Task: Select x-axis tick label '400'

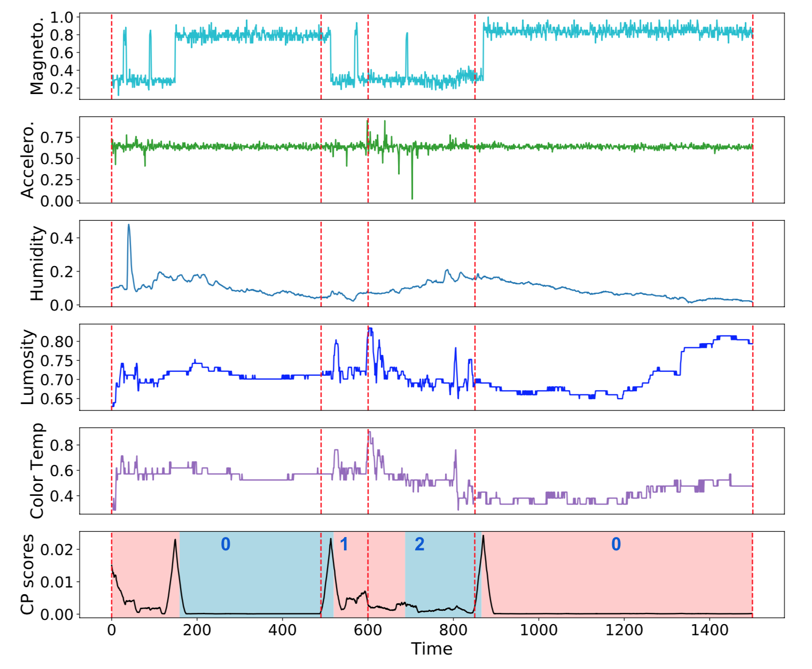Action: pyautogui.click(x=282, y=630)
